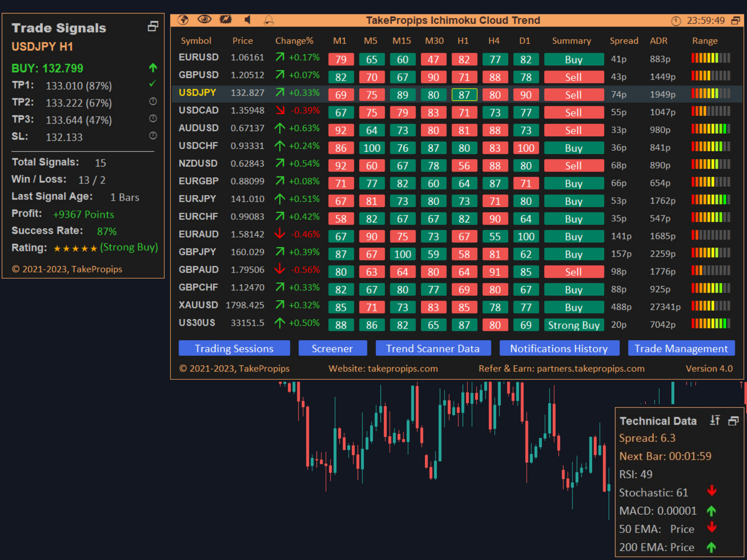747x560 pixels.
Task: Toggle alerts with the bell icon
Action: pos(269,20)
